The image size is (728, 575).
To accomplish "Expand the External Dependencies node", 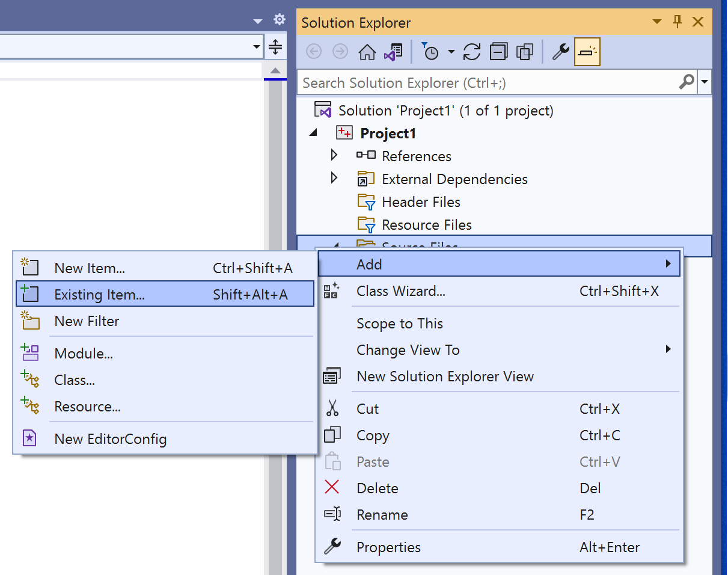I will 335,179.
